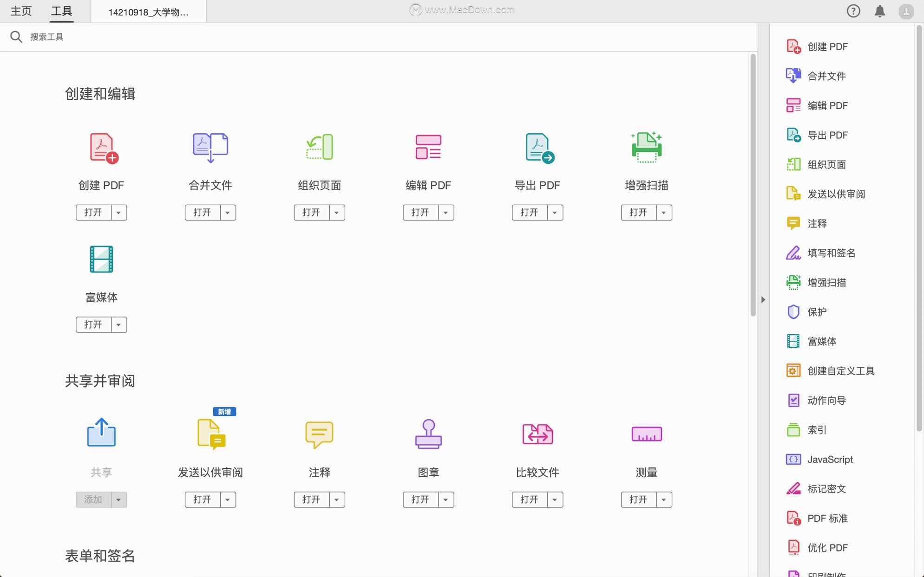Expand dropdown arrow next to 创建 PDF 打开
This screenshot has height=577, width=924.
coord(119,213)
